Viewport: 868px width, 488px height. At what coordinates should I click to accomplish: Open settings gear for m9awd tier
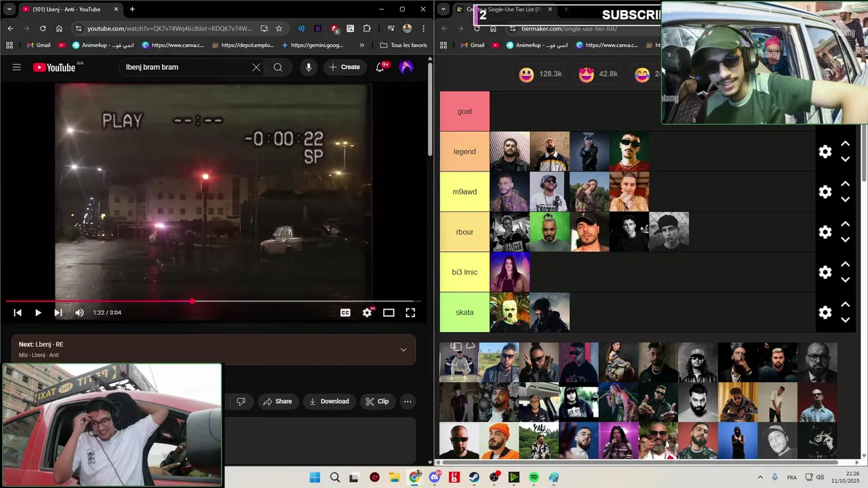coord(825,192)
